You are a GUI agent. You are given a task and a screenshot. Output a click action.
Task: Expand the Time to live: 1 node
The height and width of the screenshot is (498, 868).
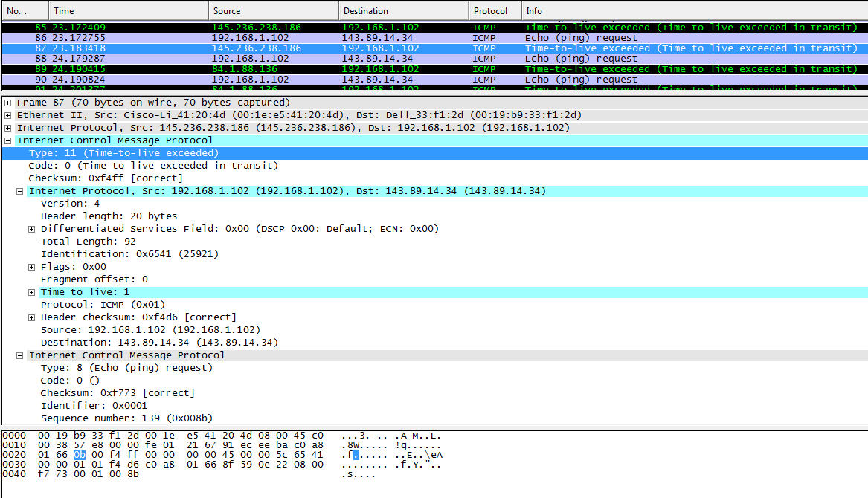[31, 292]
